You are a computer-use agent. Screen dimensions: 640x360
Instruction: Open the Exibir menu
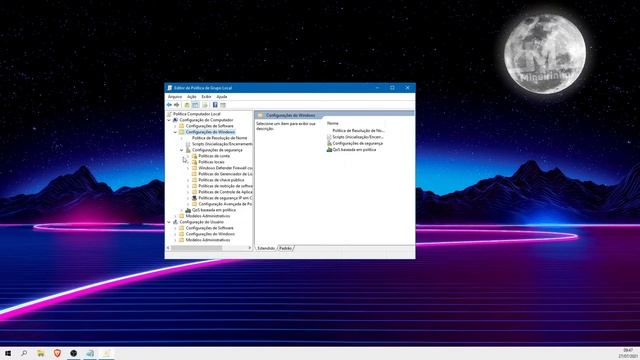207,97
